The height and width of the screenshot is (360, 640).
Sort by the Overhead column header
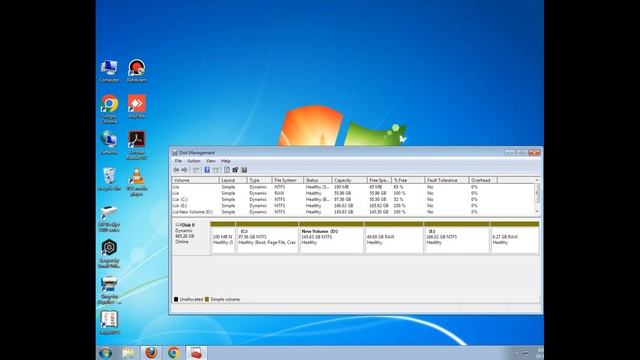click(482, 180)
